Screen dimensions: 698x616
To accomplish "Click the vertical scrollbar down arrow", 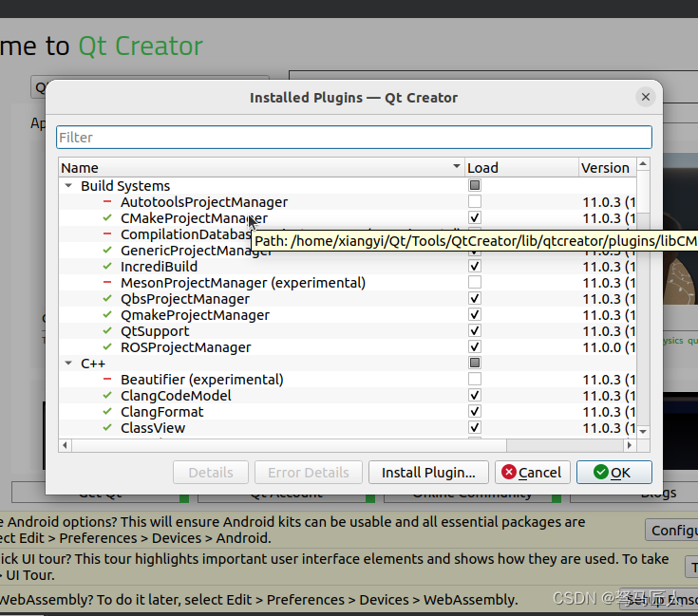I will (643, 432).
